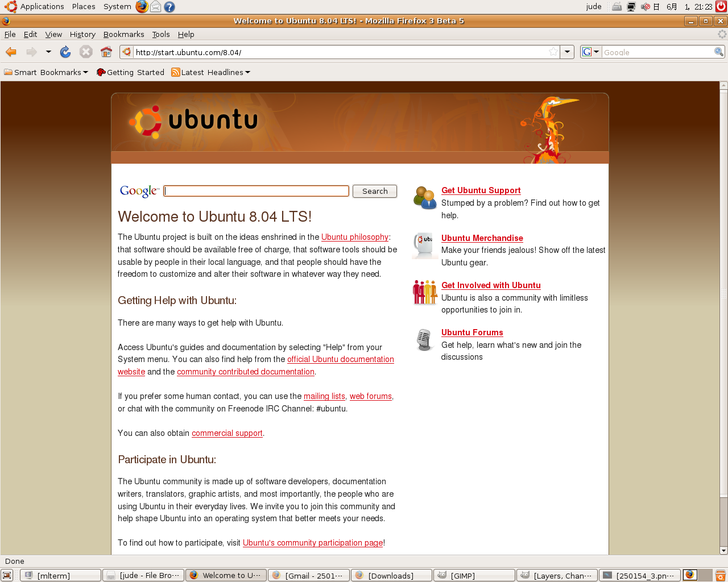Open the Edit menu

[x=30, y=34]
